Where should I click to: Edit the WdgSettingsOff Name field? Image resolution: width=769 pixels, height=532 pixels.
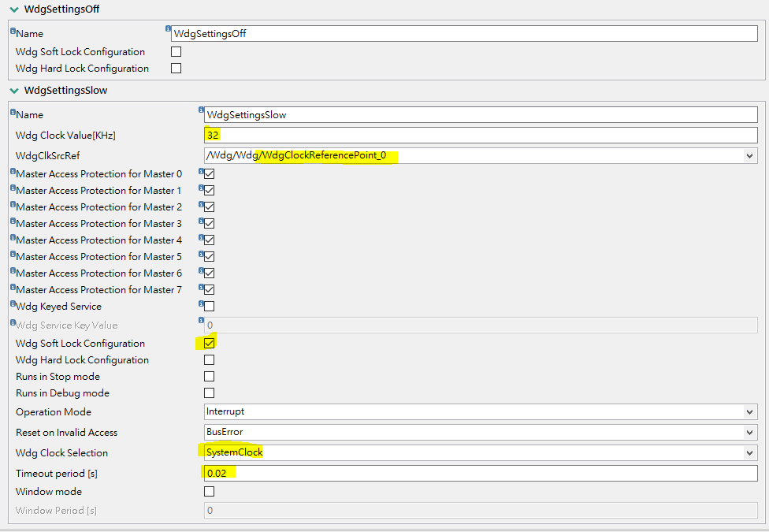(x=464, y=33)
